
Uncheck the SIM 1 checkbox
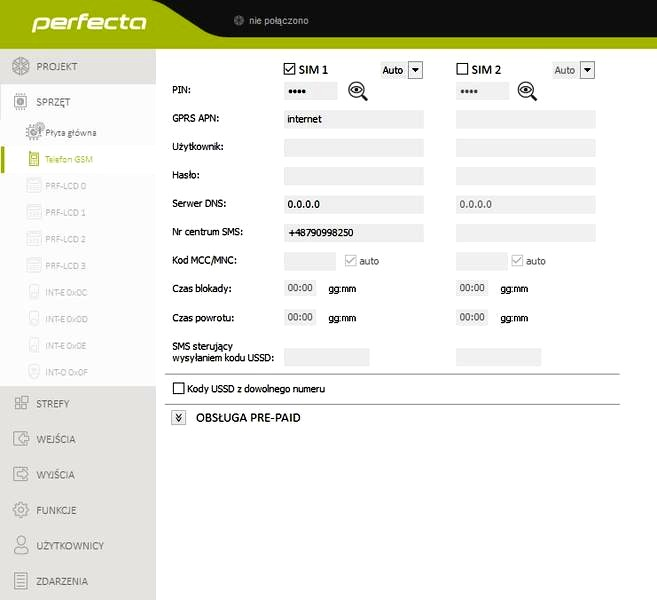pyautogui.click(x=290, y=69)
